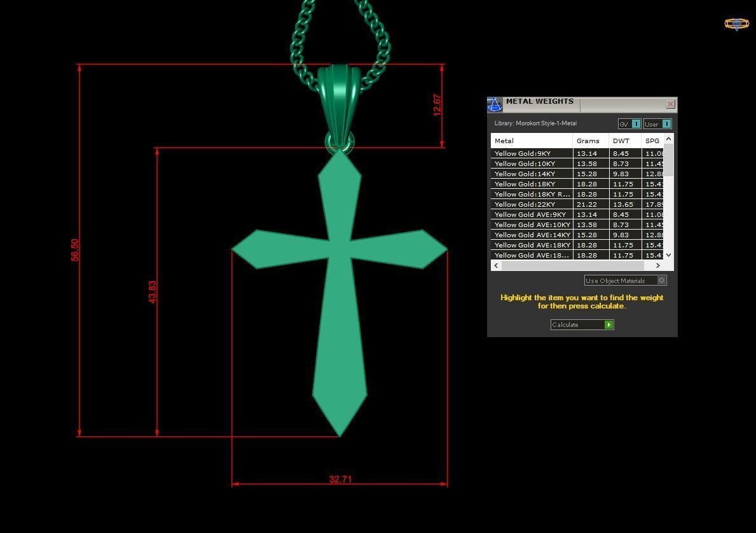
Task: Click the Metal Weights panel cone icon
Action: pyautogui.click(x=495, y=105)
